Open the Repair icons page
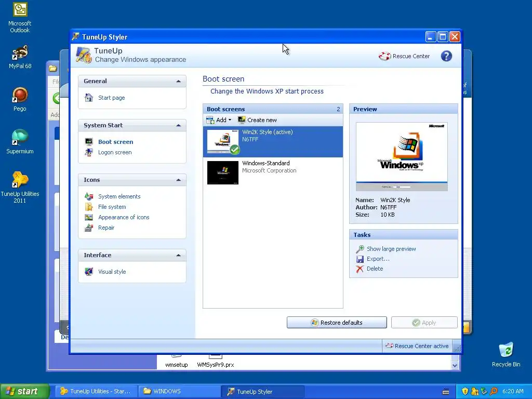 point(106,228)
